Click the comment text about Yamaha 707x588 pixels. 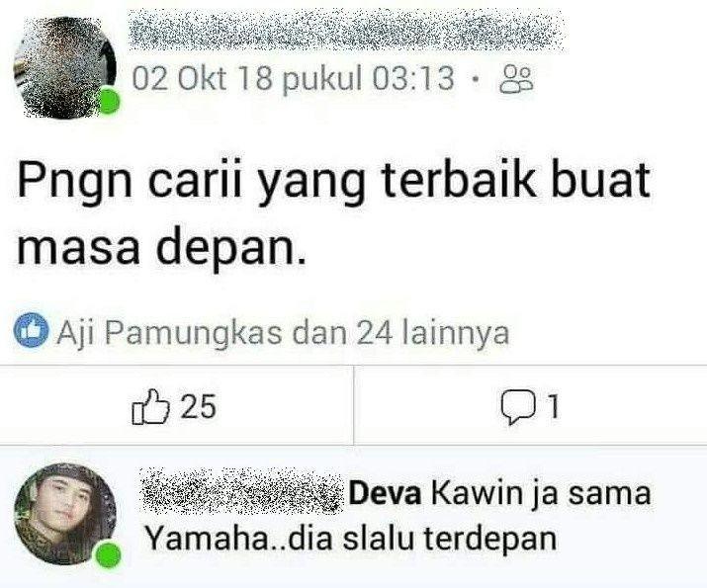click(x=397, y=517)
